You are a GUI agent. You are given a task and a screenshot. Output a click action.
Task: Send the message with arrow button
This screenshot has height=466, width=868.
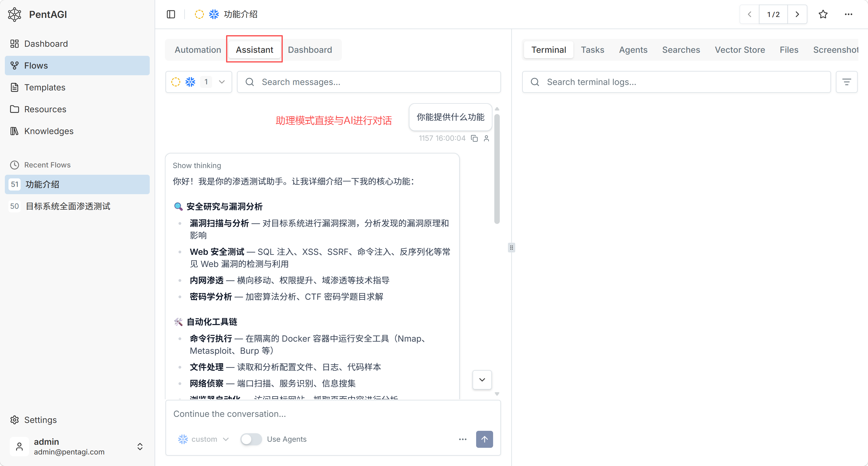485,439
